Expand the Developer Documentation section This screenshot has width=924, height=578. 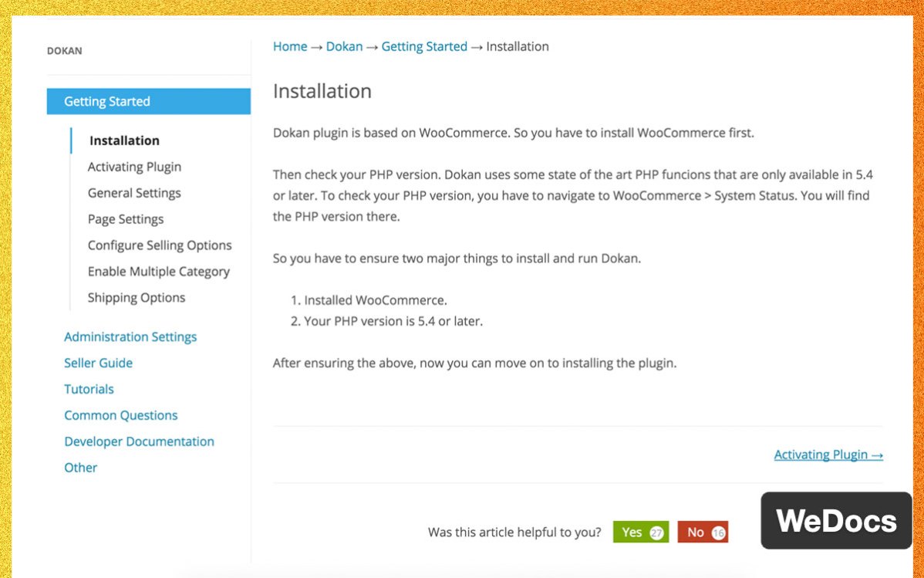point(139,441)
